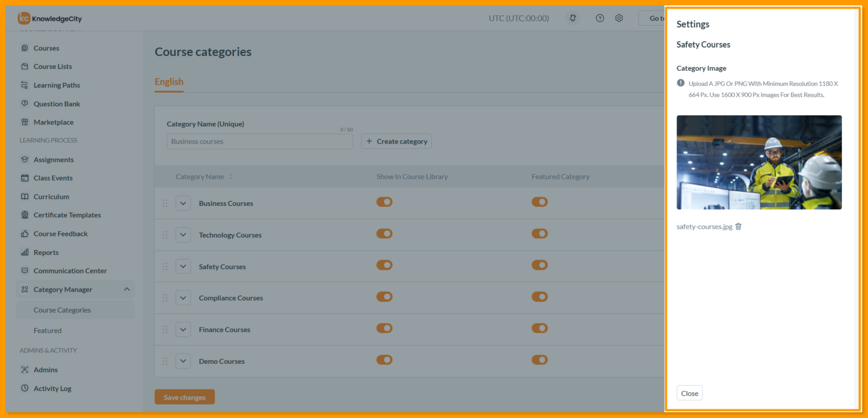Select the English language tab
868x418 pixels.
coord(169,82)
